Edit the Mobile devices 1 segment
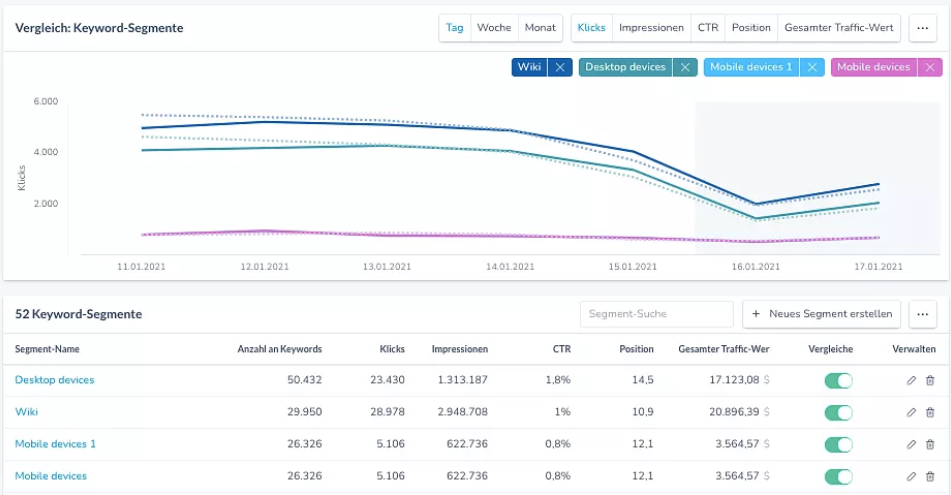Viewport: 951px width, 495px height. 911,444
